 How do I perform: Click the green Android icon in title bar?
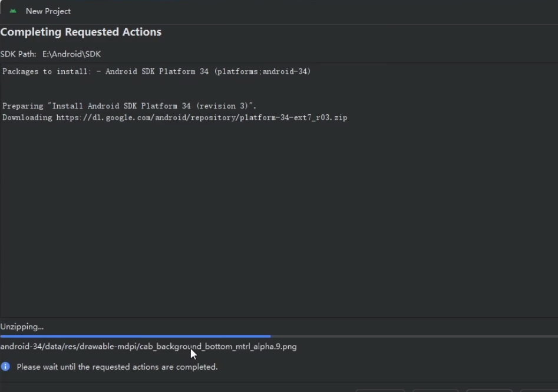tap(13, 11)
